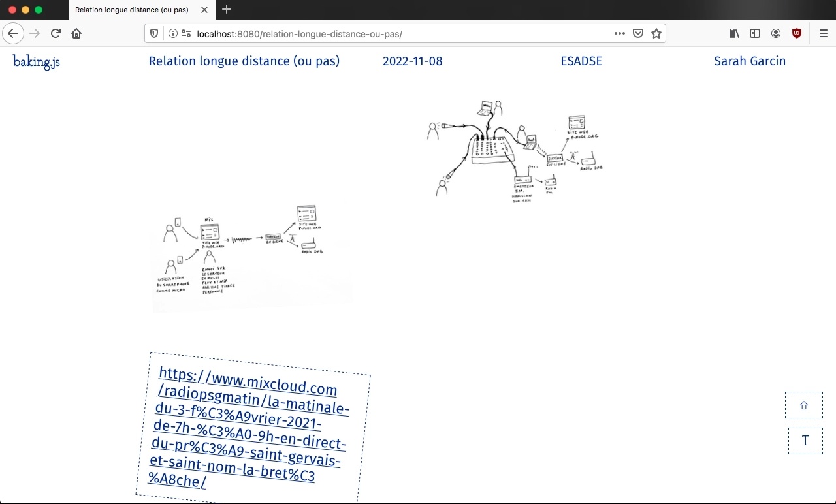
Task: Open the library toolbar icon
Action: point(734,33)
